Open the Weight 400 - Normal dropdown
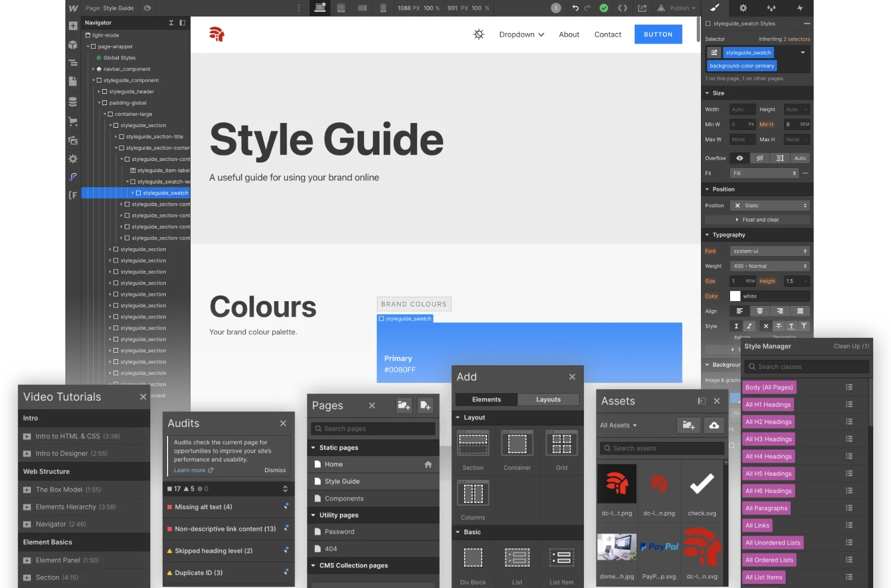This screenshot has height=588, width=891. 770,266
